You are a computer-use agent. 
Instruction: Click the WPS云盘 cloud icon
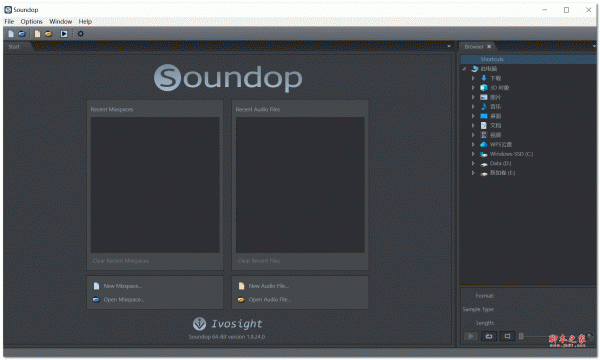(x=484, y=144)
